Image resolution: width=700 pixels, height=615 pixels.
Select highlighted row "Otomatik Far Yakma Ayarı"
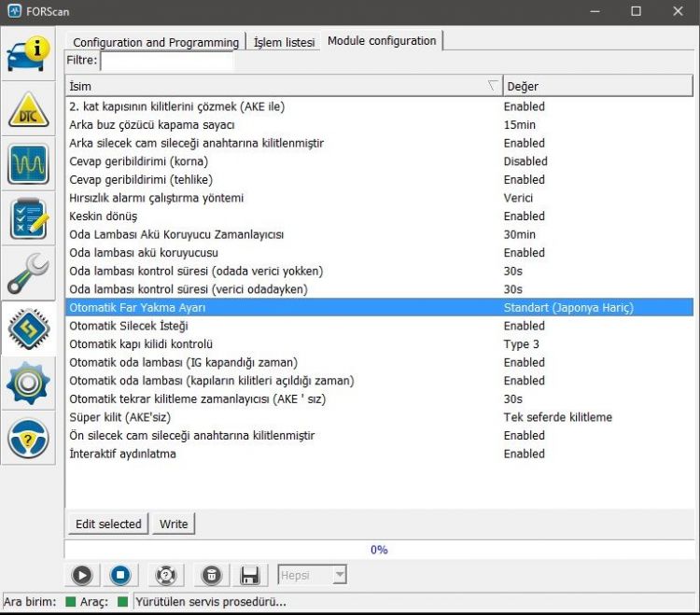[380, 308]
